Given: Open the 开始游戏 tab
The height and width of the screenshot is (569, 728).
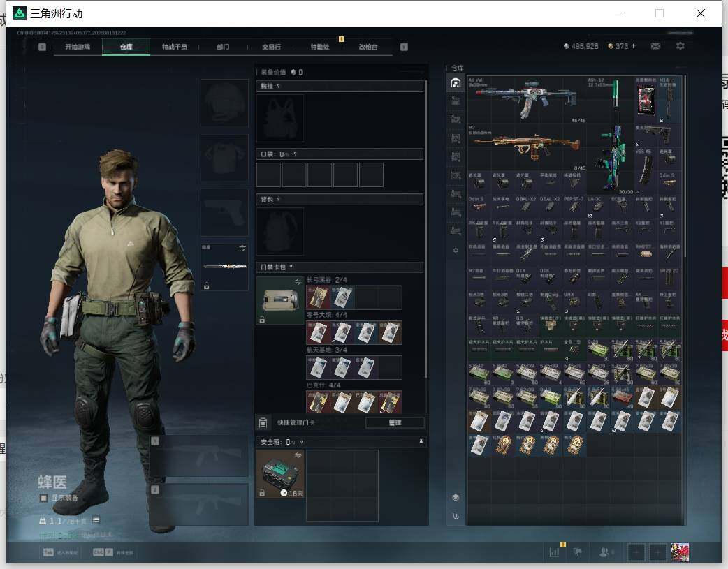Looking at the screenshot, I should (x=78, y=47).
